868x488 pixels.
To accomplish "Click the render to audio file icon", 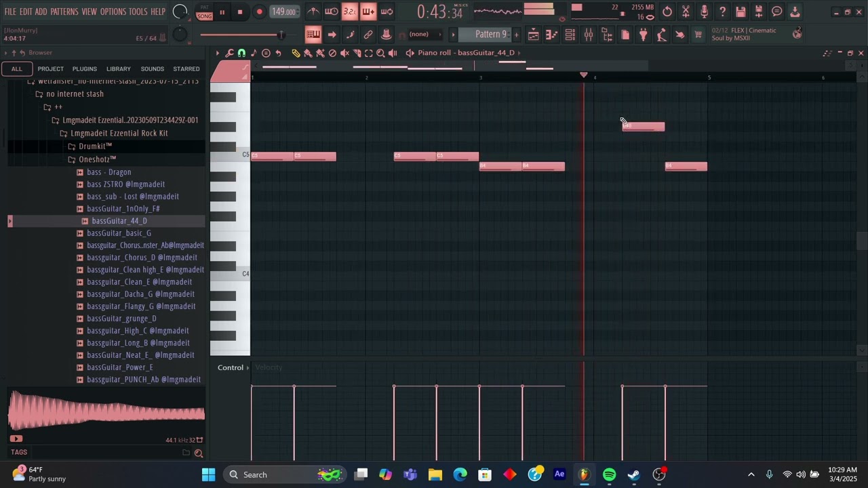I will (x=759, y=12).
